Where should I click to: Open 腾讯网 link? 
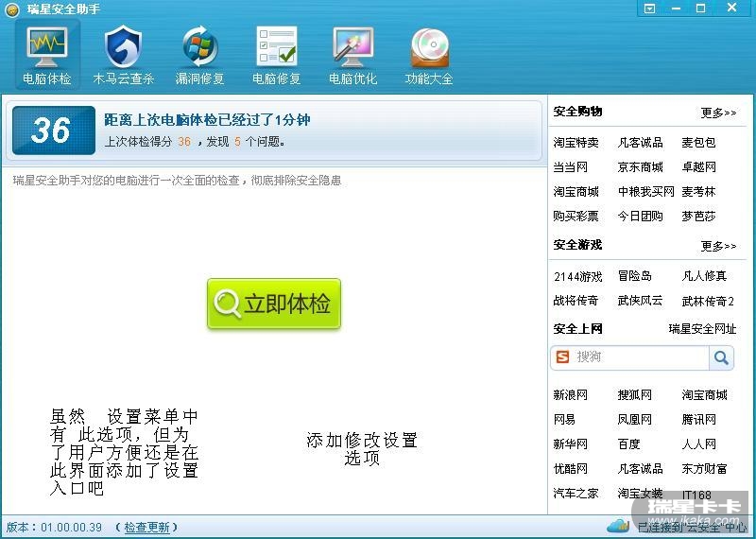click(x=698, y=419)
